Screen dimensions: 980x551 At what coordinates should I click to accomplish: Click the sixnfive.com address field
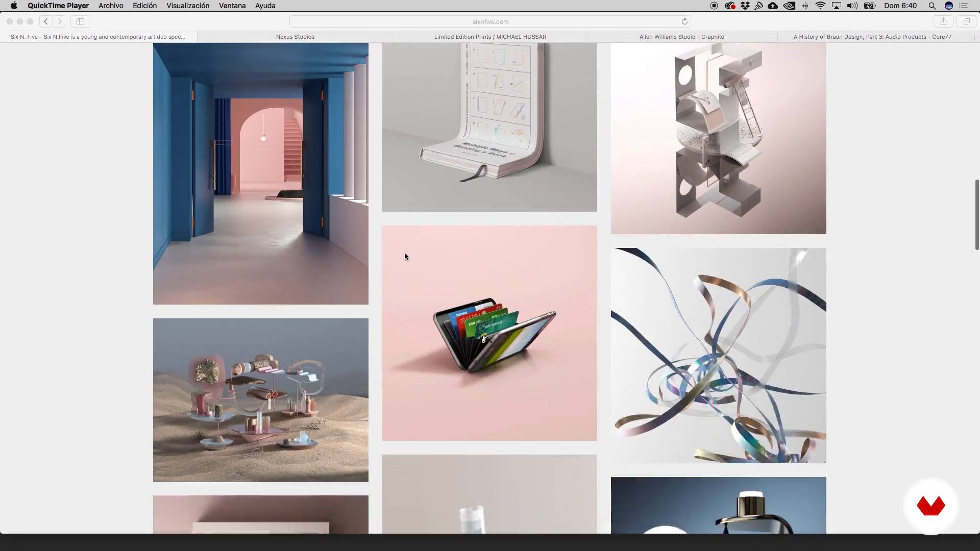[490, 21]
